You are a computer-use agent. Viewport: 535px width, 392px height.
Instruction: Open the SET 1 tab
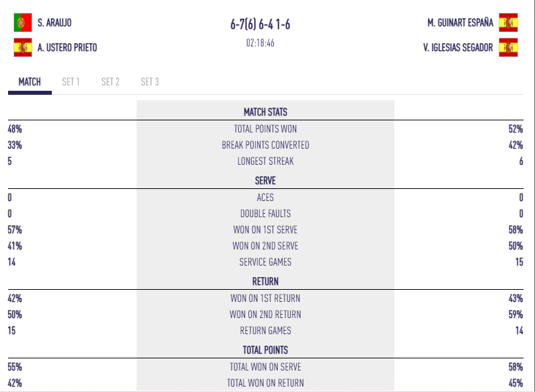[x=71, y=82]
